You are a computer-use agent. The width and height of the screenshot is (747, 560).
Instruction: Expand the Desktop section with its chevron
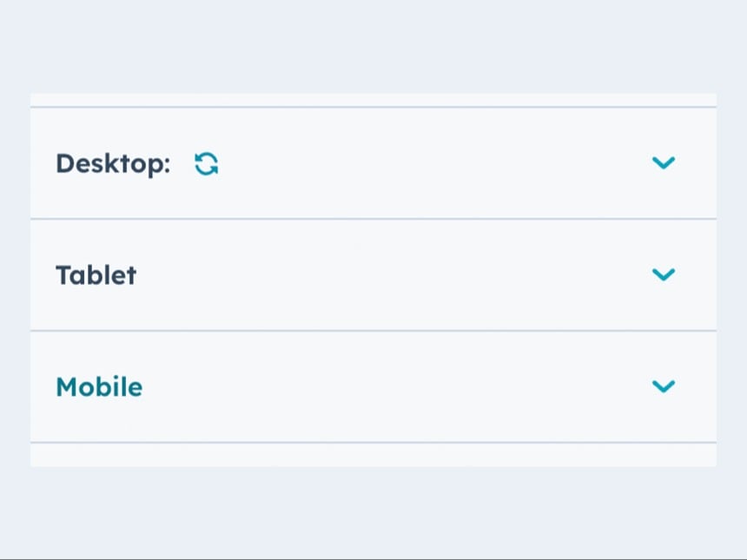point(664,162)
